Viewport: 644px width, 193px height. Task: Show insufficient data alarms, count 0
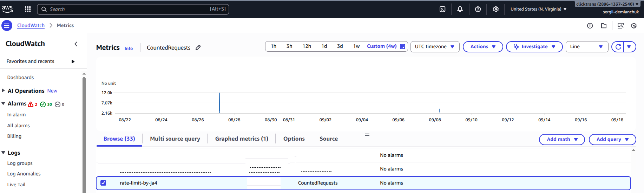[x=60, y=104]
